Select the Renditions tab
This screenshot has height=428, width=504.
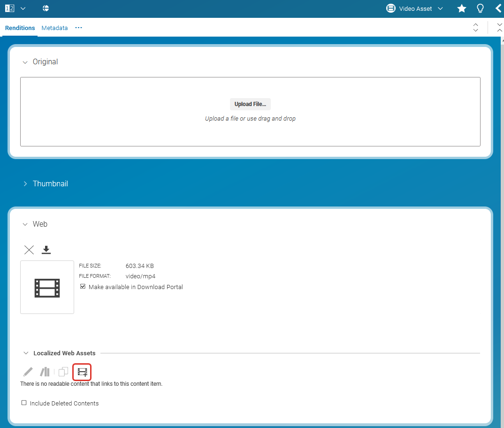click(x=20, y=28)
